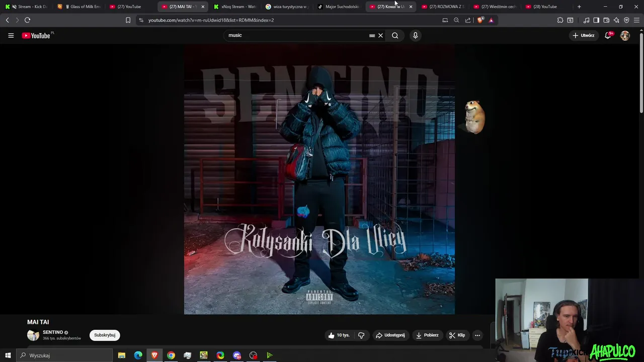Open the Brave main menu hamburger
The width and height of the screenshot is (644, 362).
click(x=637, y=20)
